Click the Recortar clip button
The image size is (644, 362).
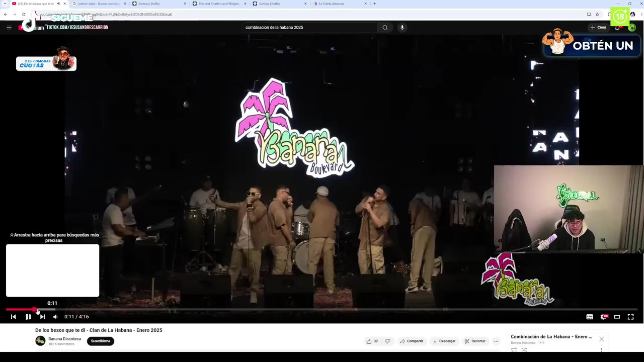(x=475, y=341)
